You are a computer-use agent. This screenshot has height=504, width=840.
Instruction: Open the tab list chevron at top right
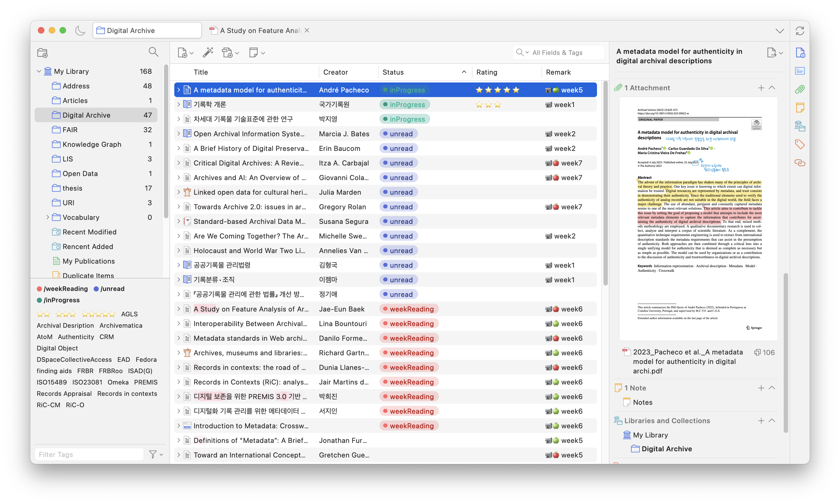point(779,31)
